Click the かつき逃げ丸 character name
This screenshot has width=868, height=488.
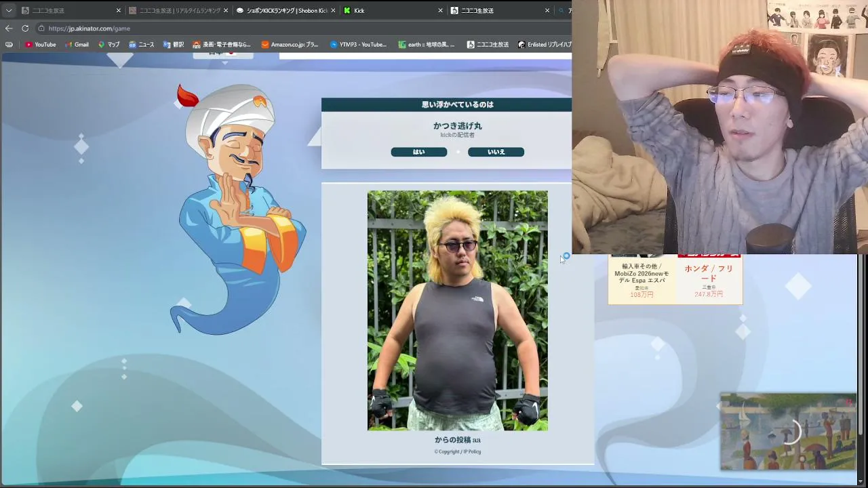tap(457, 126)
